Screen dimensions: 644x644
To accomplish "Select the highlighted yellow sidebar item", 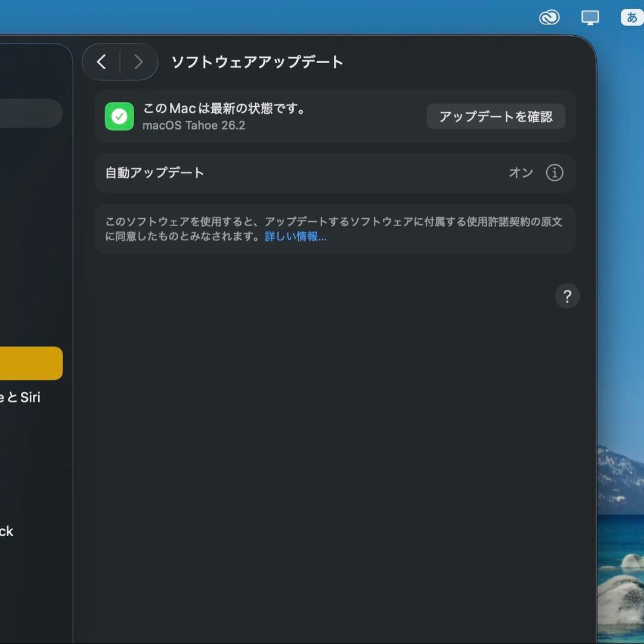I will pyautogui.click(x=30, y=363).
